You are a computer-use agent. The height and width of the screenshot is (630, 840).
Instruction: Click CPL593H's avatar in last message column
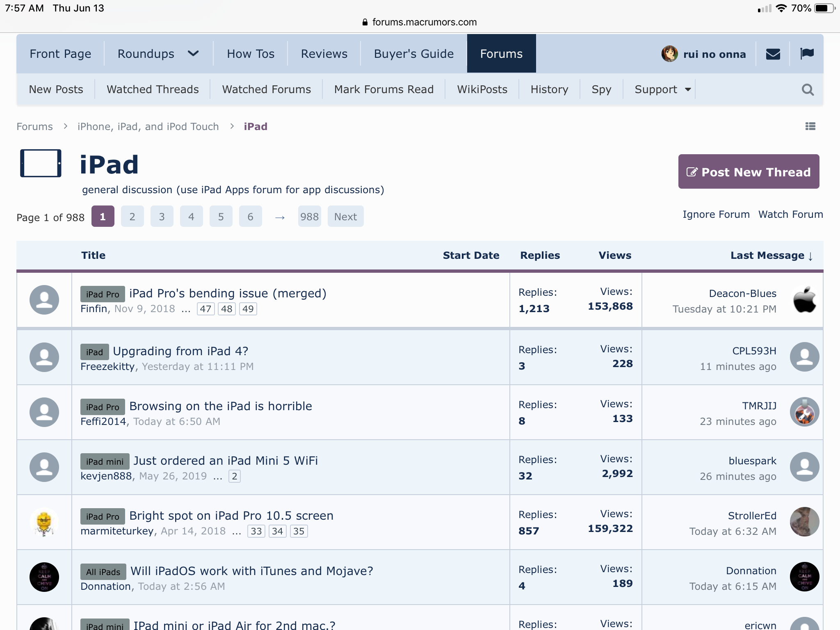(x=804, y=357)
